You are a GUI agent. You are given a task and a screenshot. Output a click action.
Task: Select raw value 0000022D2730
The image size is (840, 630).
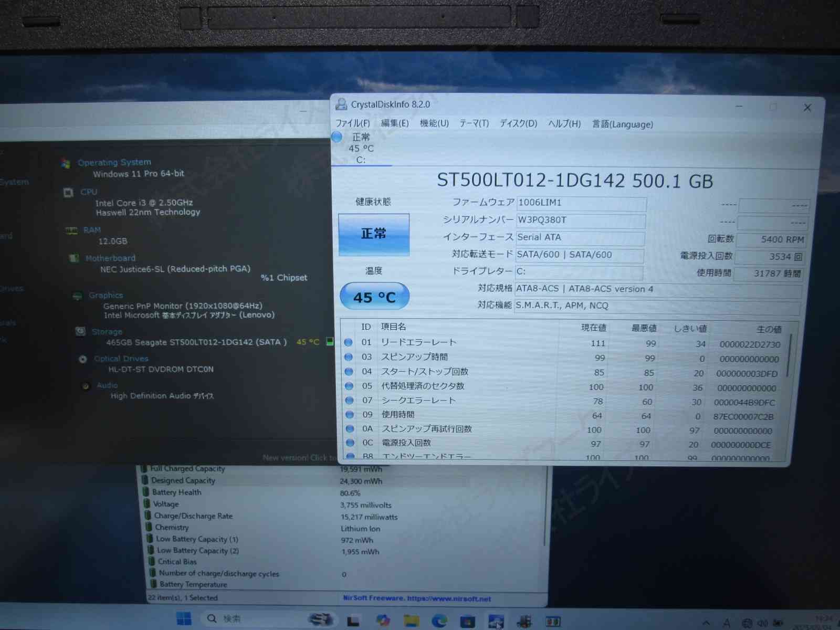[750, 344]
